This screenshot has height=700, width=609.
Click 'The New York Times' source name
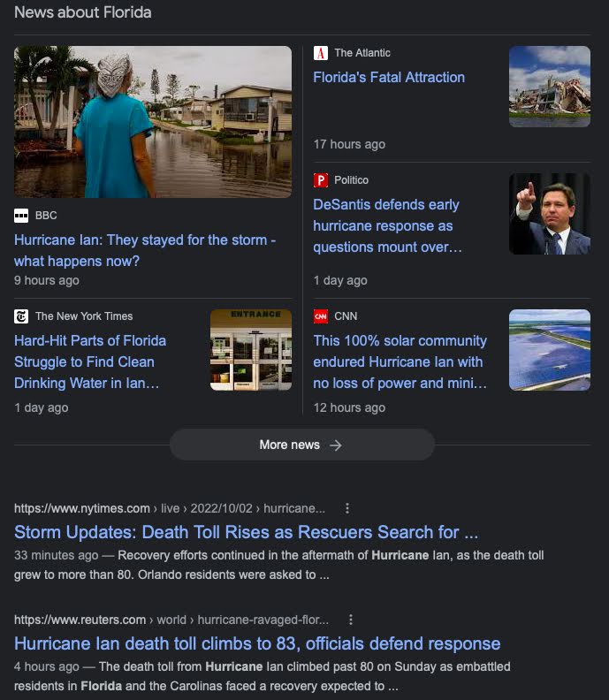point(84,316)
